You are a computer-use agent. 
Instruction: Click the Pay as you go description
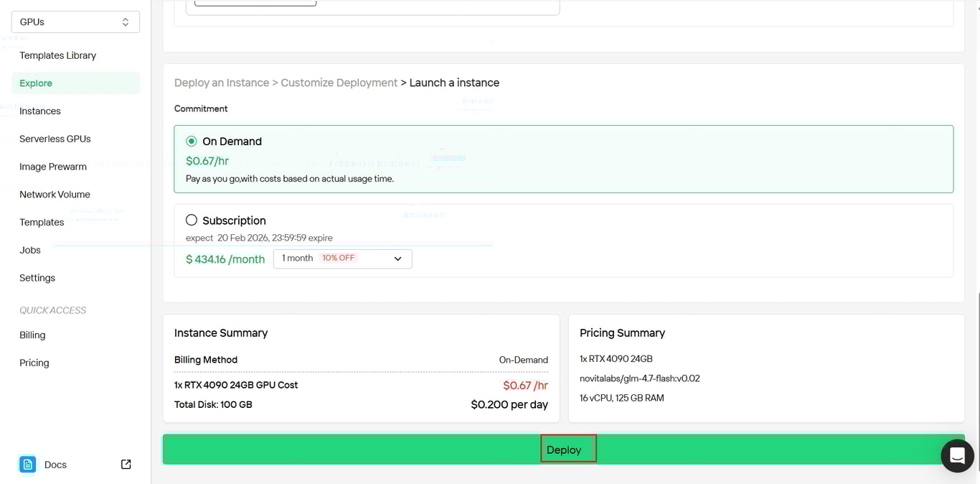coord(290,179)
